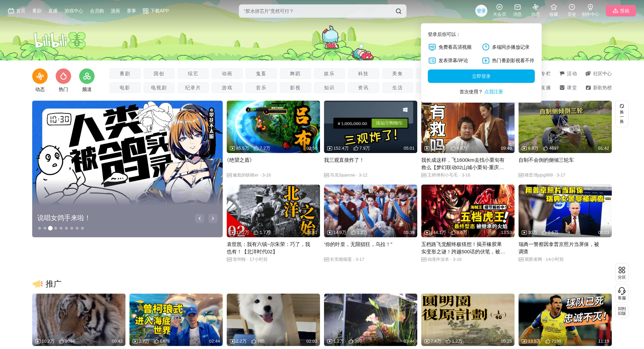Click the search input field
The height and width of the screenshot is (349, 644).
click(x=317, y=11)
